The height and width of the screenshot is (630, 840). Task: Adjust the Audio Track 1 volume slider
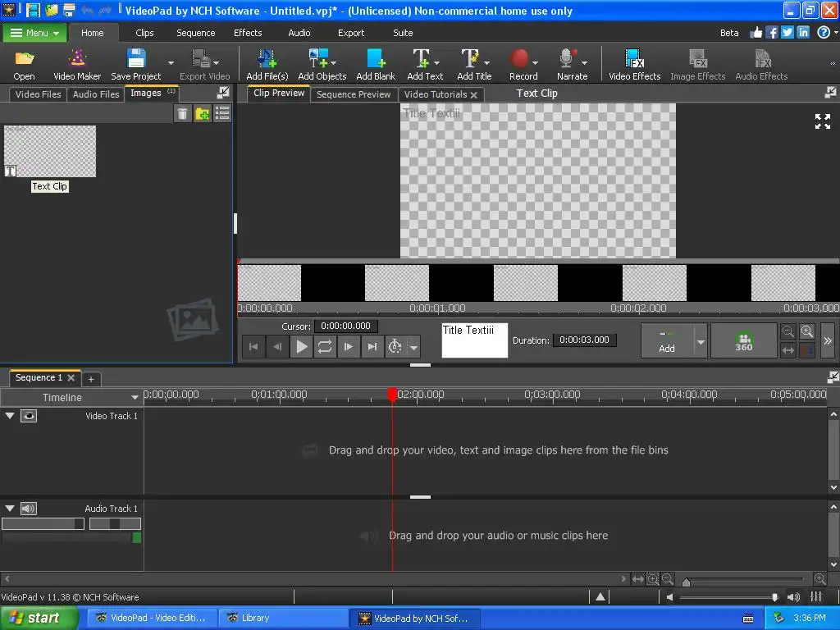tap(43, 524)
